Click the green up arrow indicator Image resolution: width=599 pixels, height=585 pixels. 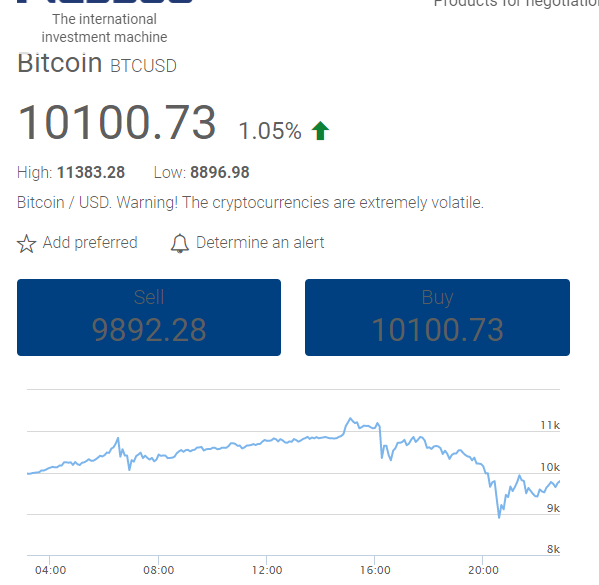[x=320, y=131]
